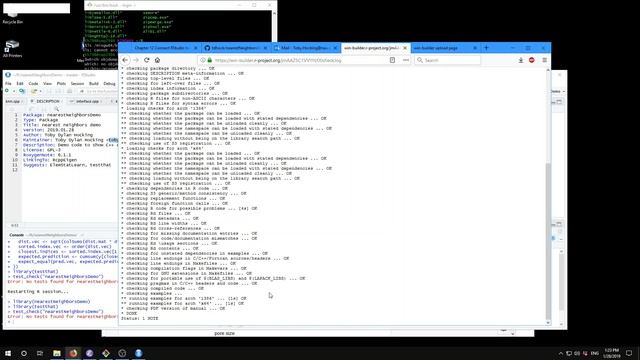Image resolution: width=640 pixels, height=360 pixels.
Task: Open a new Firefox tab
Action: [486, 48]
